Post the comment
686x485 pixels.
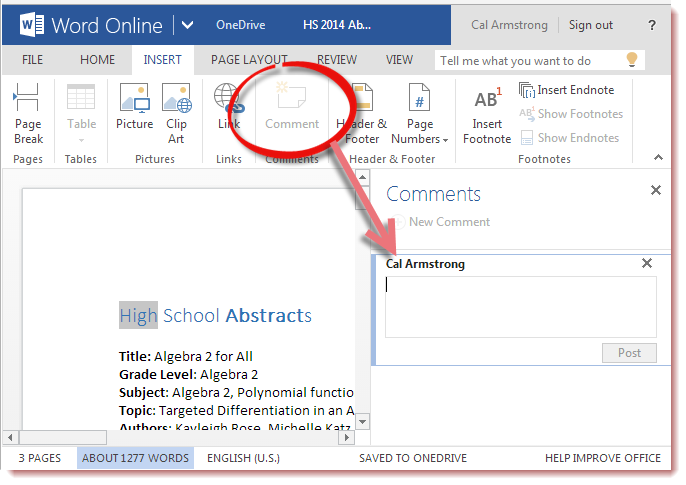point(629,353)
